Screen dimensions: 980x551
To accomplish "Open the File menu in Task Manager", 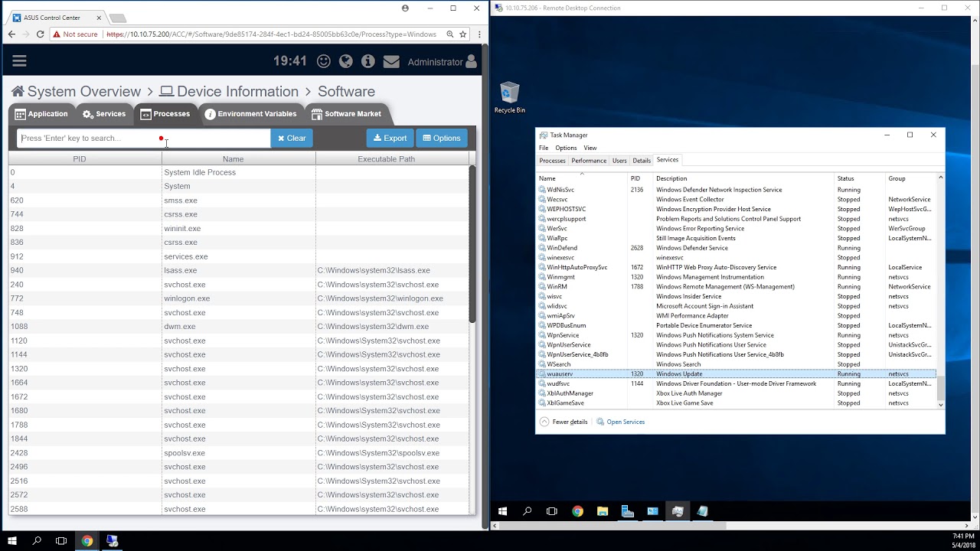I will [x=544, y=148].
